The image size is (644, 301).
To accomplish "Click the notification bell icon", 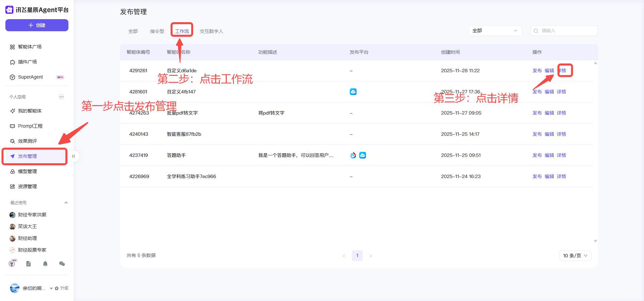I will [45, 264].
